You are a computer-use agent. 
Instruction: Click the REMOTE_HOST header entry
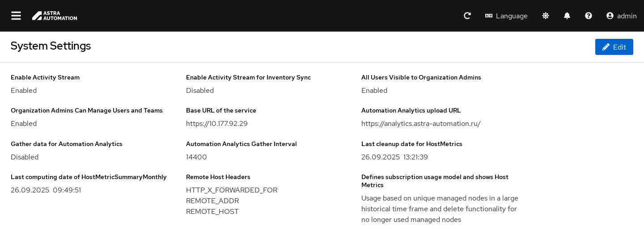pos(212,212)
